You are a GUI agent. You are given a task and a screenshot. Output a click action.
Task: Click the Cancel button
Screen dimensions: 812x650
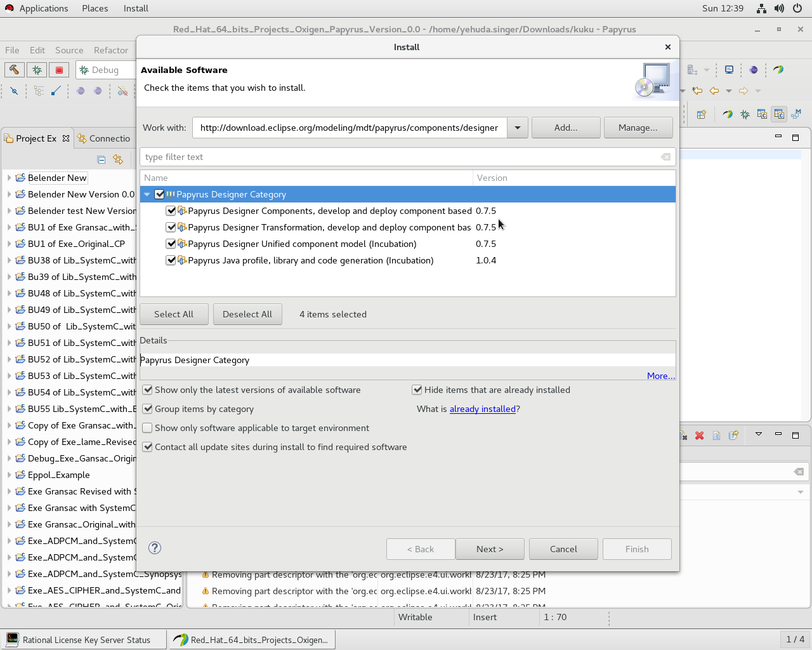coord(563,549)
